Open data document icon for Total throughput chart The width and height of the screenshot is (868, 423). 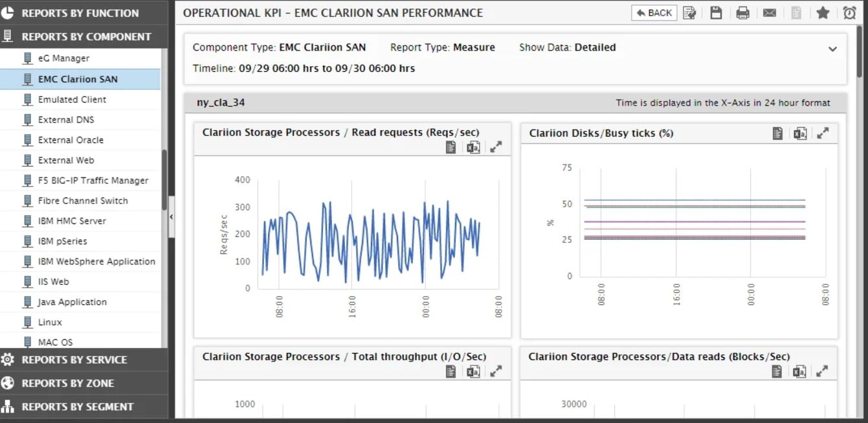[x=451, y=371]
